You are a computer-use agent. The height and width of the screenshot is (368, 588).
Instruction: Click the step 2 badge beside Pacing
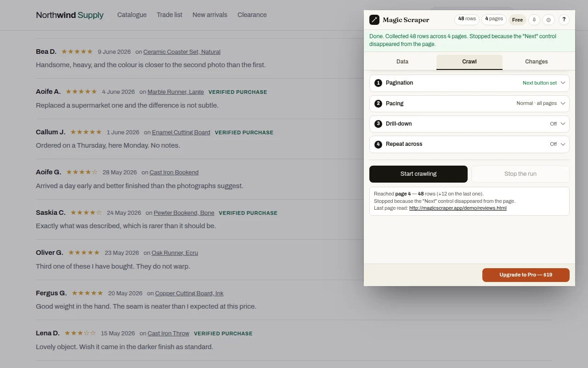(378, 103)
